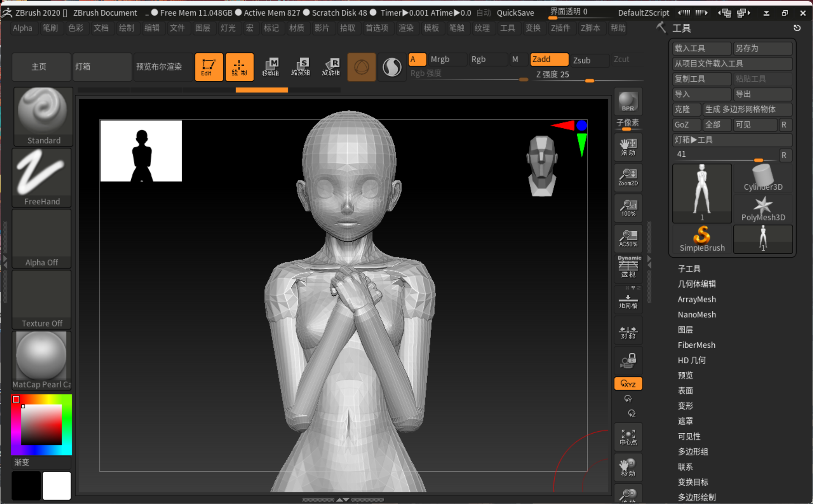This screenshot has height=504, width=813.
Task: Click the 载入工具 load tool button
Action: [x=702, y=48]
